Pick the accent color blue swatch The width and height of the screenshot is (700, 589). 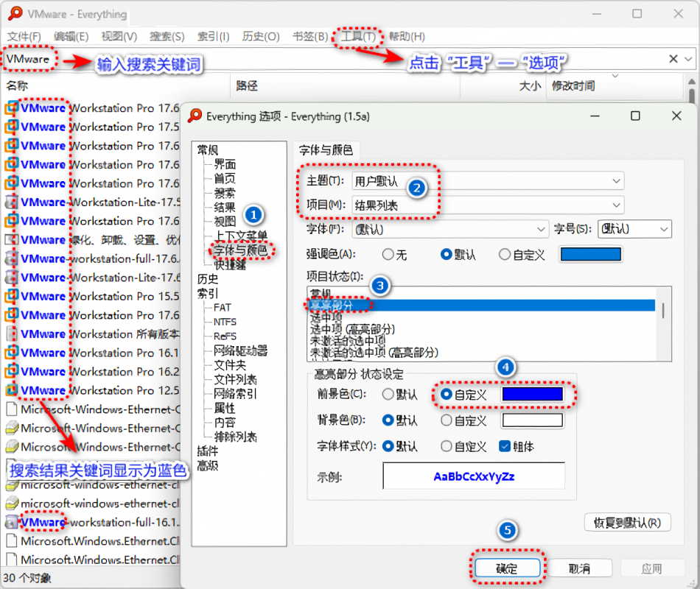tap(591, 254)
